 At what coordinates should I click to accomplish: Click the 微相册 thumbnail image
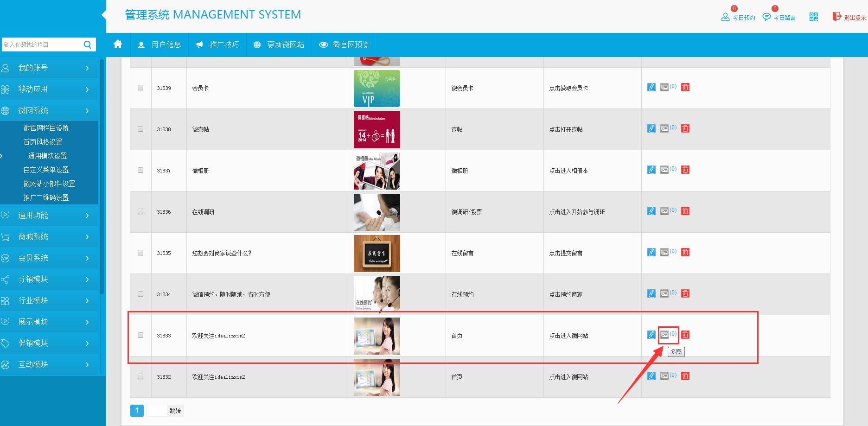tap(377, 171)
